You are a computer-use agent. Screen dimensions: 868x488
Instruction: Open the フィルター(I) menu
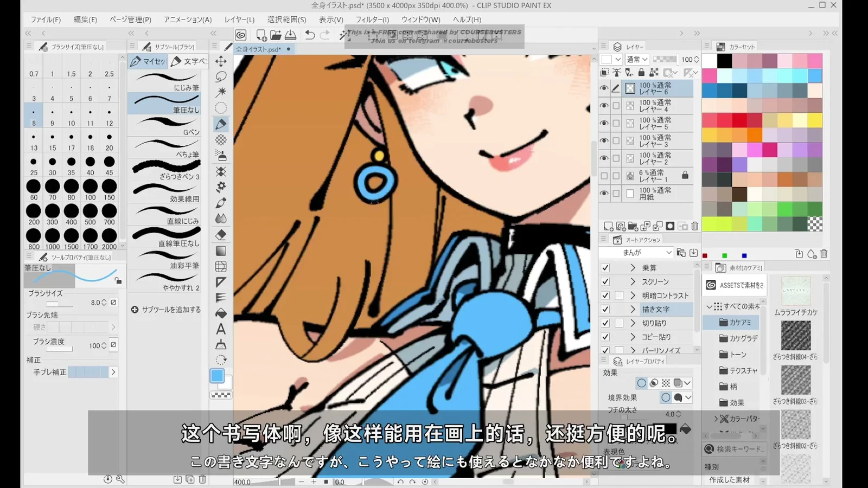(x=372, y=20)
